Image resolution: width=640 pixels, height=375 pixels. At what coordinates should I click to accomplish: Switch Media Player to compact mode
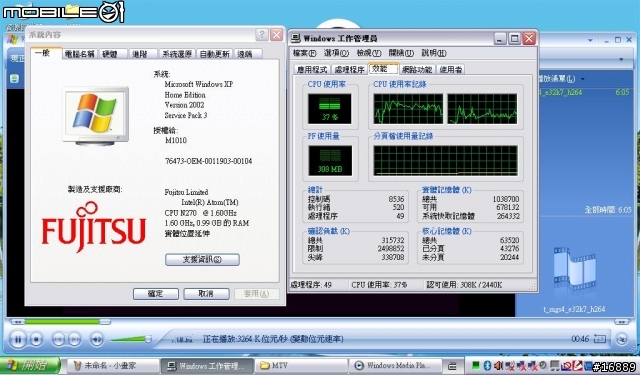[x=622, y=339]
